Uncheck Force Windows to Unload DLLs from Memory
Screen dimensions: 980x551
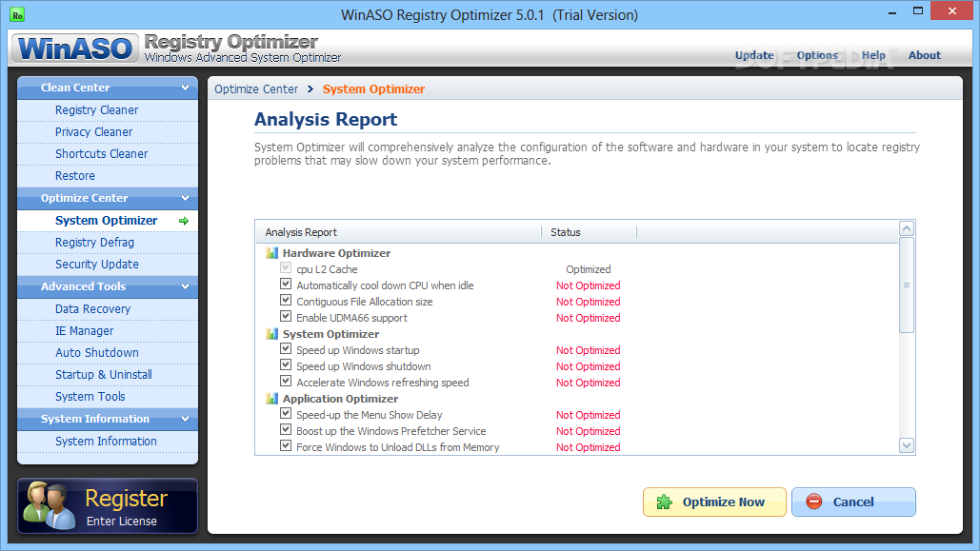[286, 446]
